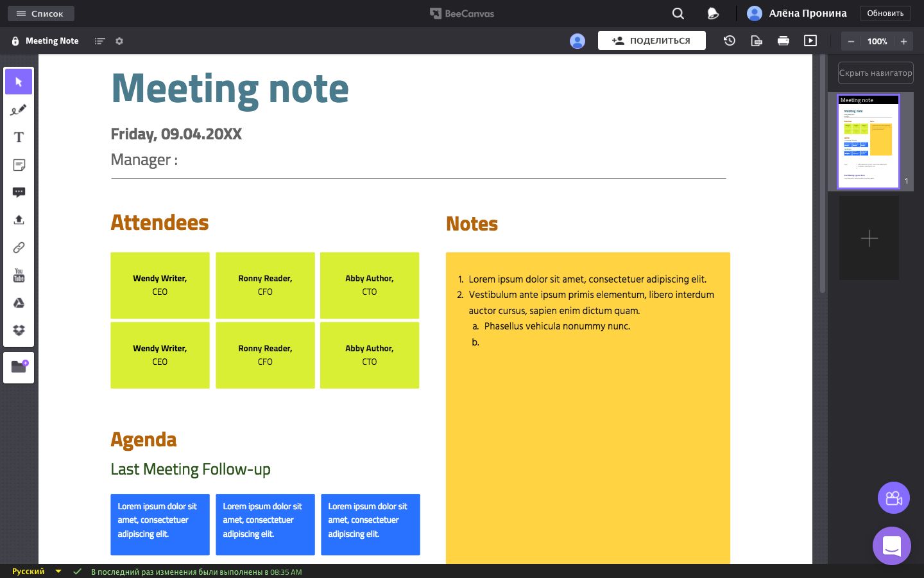Open canvas settings gear icon
Image resolution: width=924 pixels, height=578 pixels.
[x=119, y=41]
